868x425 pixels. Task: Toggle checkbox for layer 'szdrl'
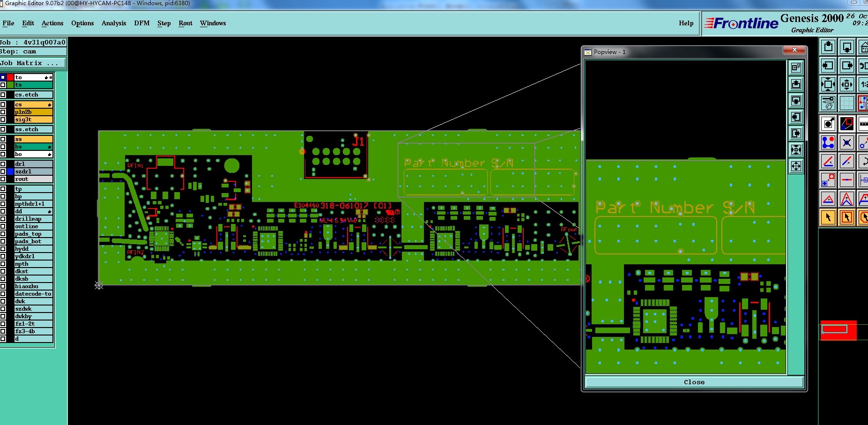click(3, 171)
